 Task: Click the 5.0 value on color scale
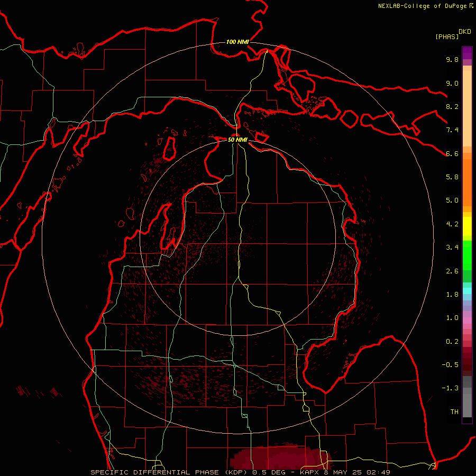tap(452, 200)
